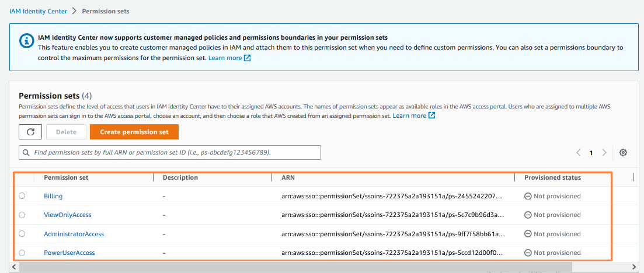Go to next page arrow
Viewport: 644px width, 273px height.
click(604, 153)
